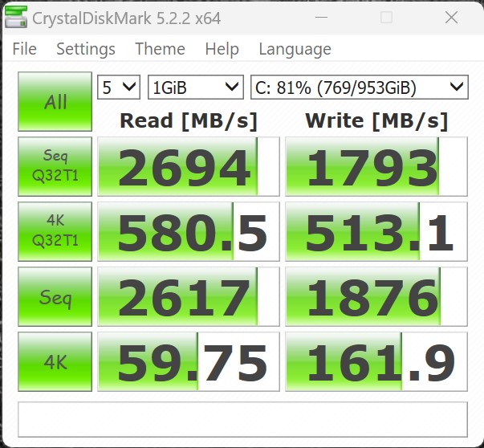Click the Write [MB/s] column header

click(376, 120)
